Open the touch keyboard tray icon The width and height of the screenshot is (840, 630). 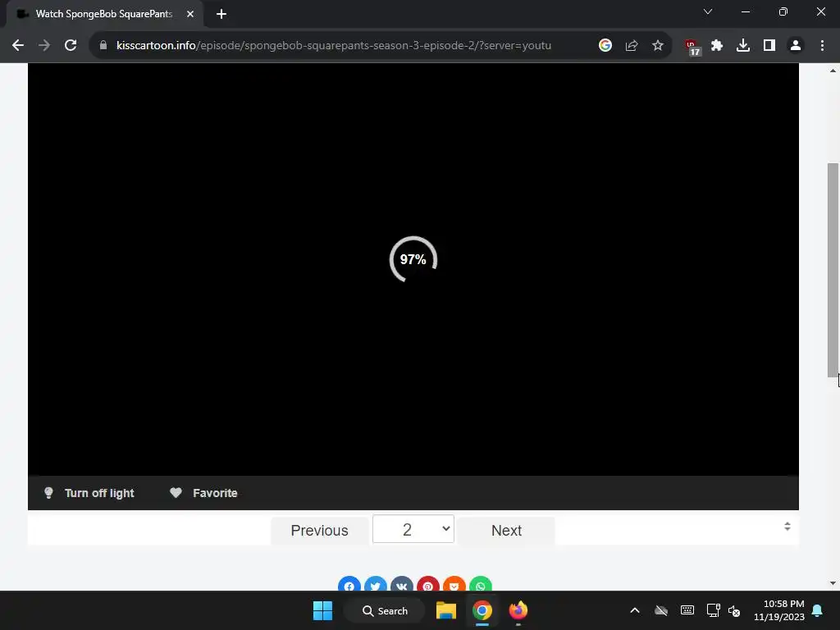pyautogui.click(x=687, y=610)
